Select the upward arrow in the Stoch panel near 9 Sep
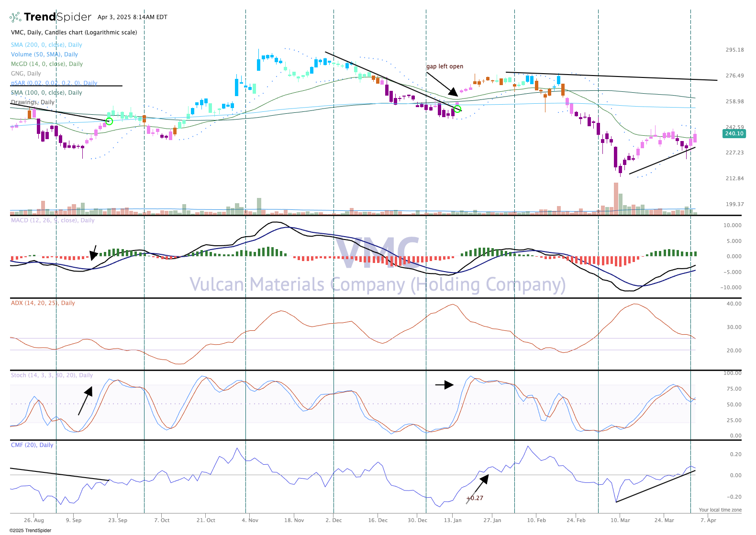 pos(85,401)
